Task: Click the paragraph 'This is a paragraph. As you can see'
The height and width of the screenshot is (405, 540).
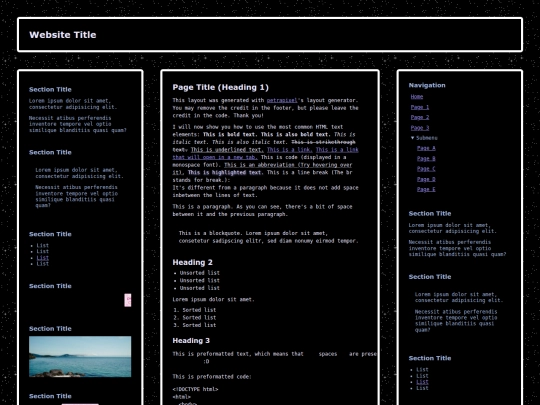Action: pos(262,210)
